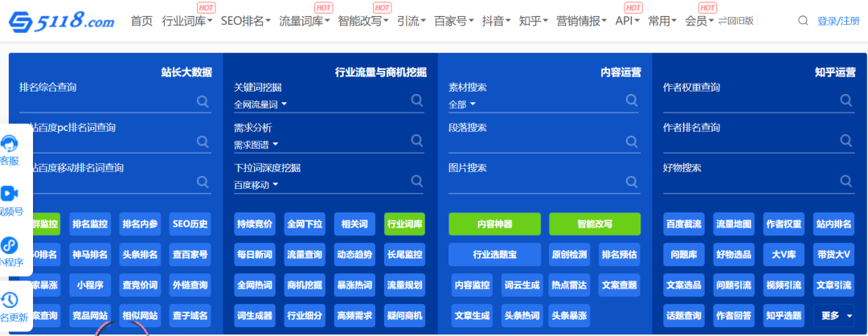Go to 首页 in the navigation
Screen dimensions: 868x336
click(x=141, y=21)
